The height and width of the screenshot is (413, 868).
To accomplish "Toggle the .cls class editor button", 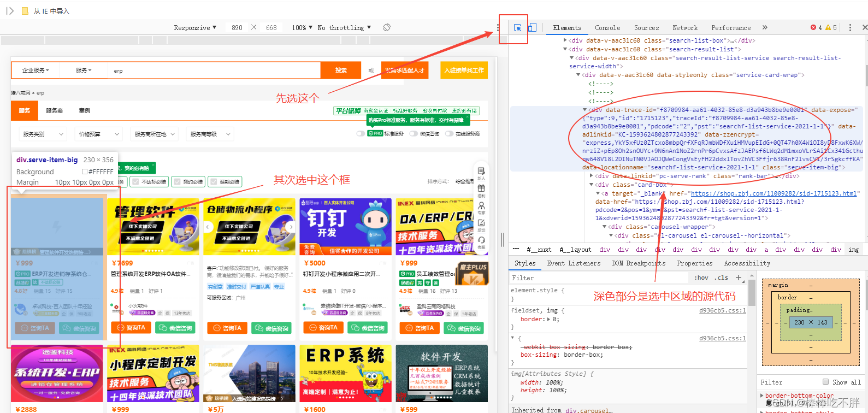I will 722,278.
